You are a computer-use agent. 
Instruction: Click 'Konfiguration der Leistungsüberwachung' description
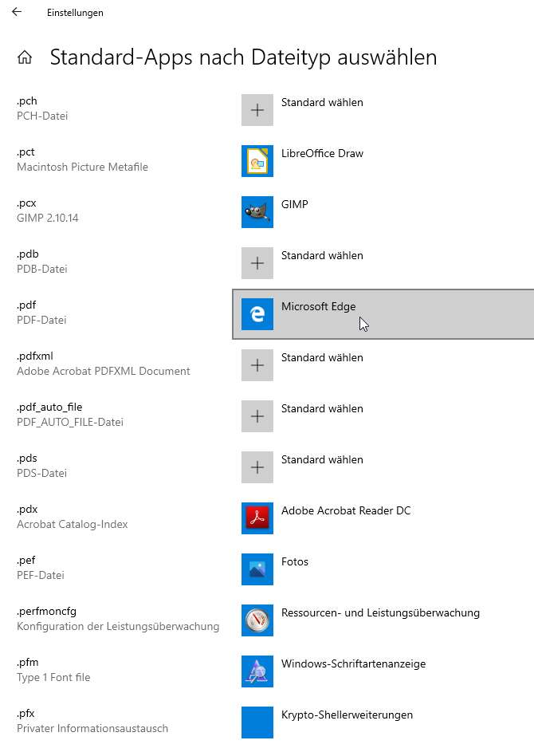118,626
